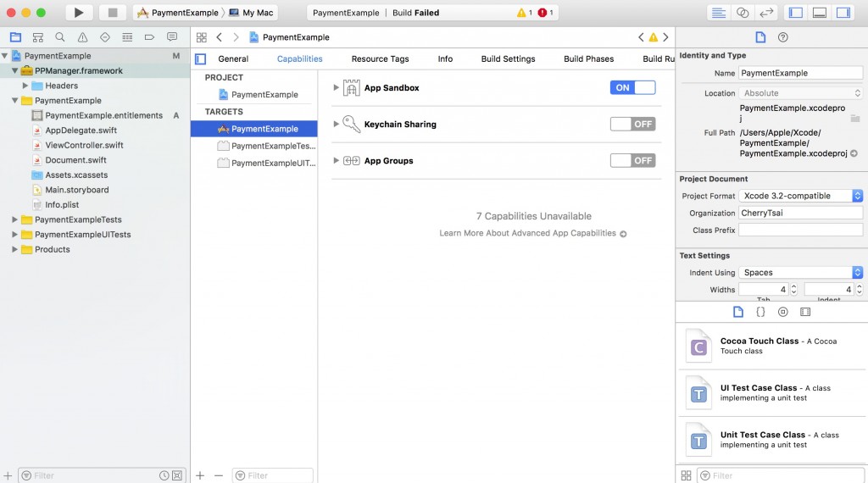Switch to the Info tab

(x=445, y=58)
